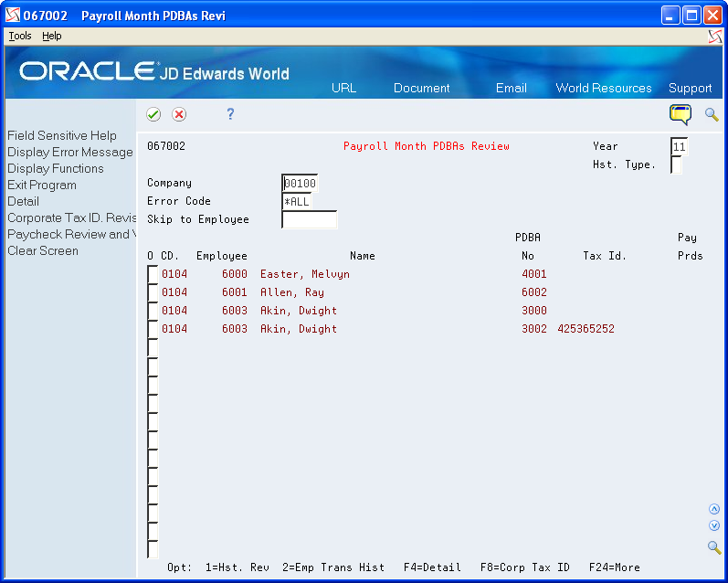Viewport: 728px width, 583px height.
Task: Click the Company field showing 00100
Action: coord(300,183)
